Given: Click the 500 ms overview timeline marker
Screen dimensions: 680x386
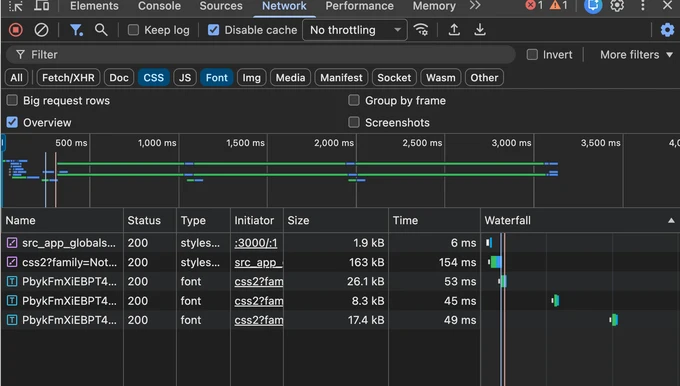Looking at the screenshot, I should pyautogui.click(x=71, y=143).
